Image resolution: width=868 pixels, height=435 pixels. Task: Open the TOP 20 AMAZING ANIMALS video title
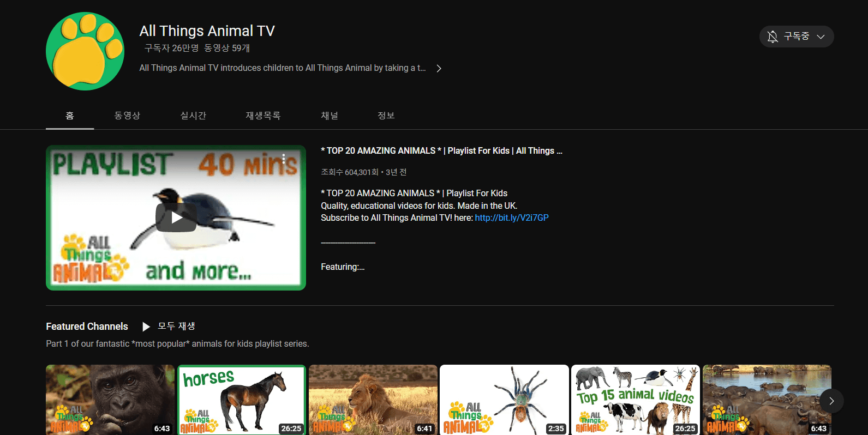[x=441, y=151]
